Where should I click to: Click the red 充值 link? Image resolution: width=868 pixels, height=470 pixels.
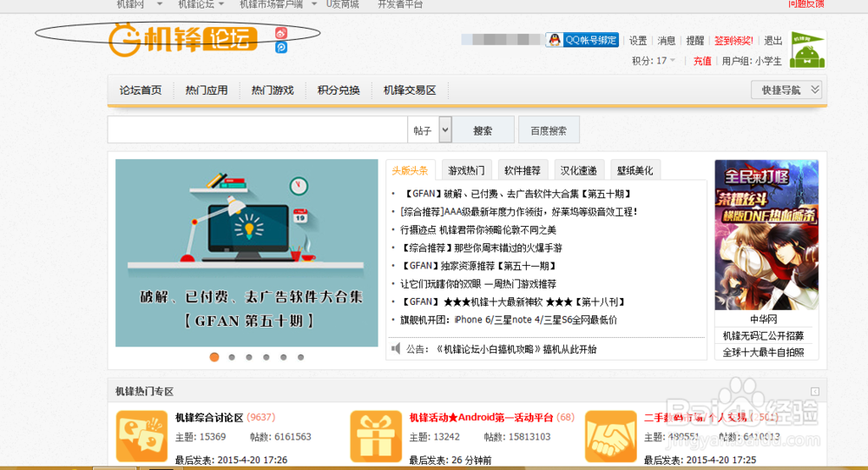click(x=702, y=61)
